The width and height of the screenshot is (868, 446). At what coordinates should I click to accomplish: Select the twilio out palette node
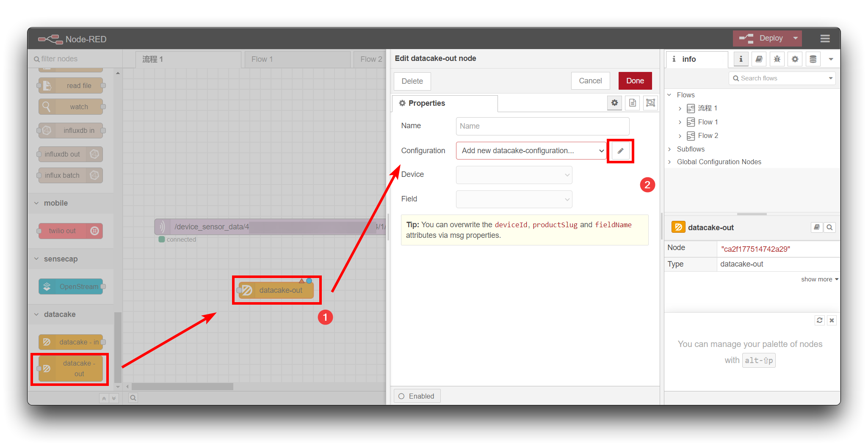coord(71,231)
